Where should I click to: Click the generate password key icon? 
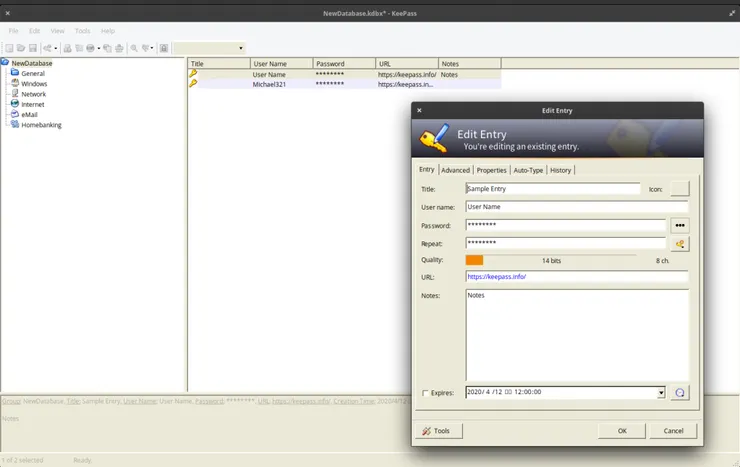[680, 244]
